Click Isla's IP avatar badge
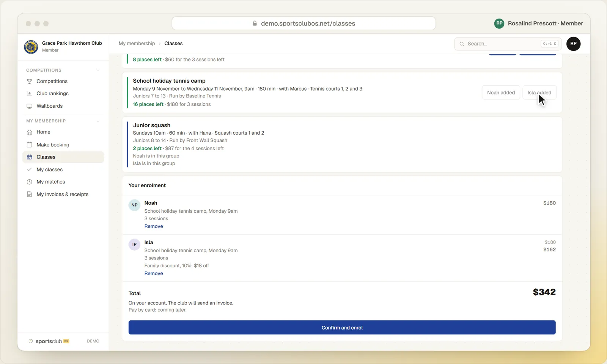 pos(134,245)
